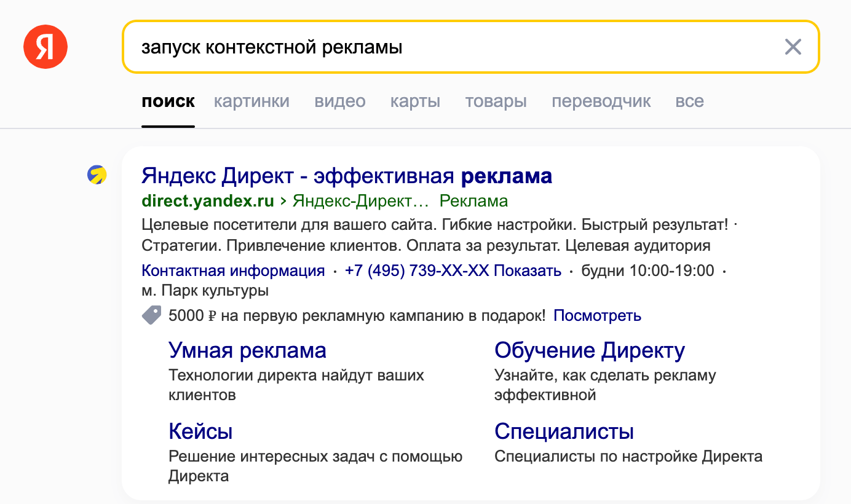Switch to the карты tab
The image size is (851, 504).
[x=415, y=101]
